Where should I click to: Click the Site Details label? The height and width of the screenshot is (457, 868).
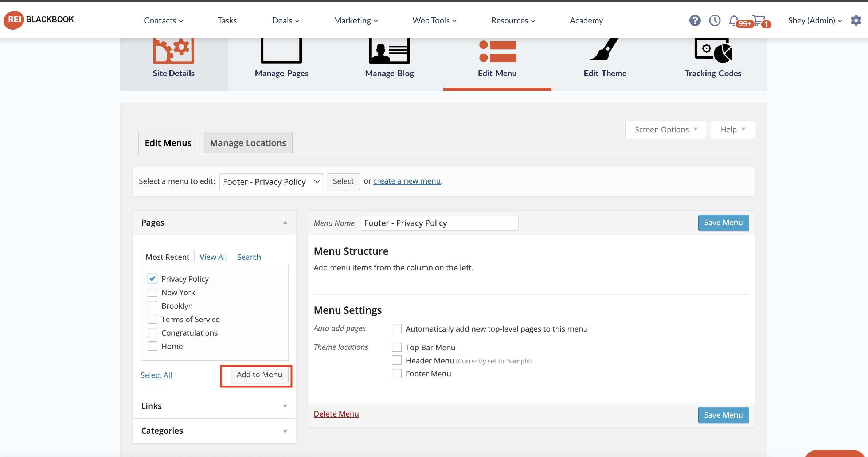click(173, 73)
